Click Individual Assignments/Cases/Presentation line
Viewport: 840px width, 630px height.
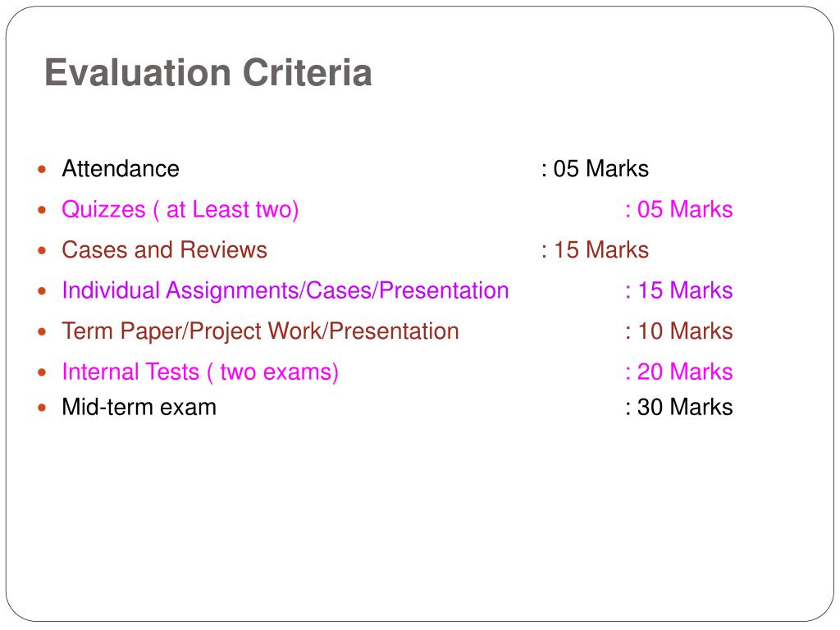pyautogui.click(x=285, y=290)
